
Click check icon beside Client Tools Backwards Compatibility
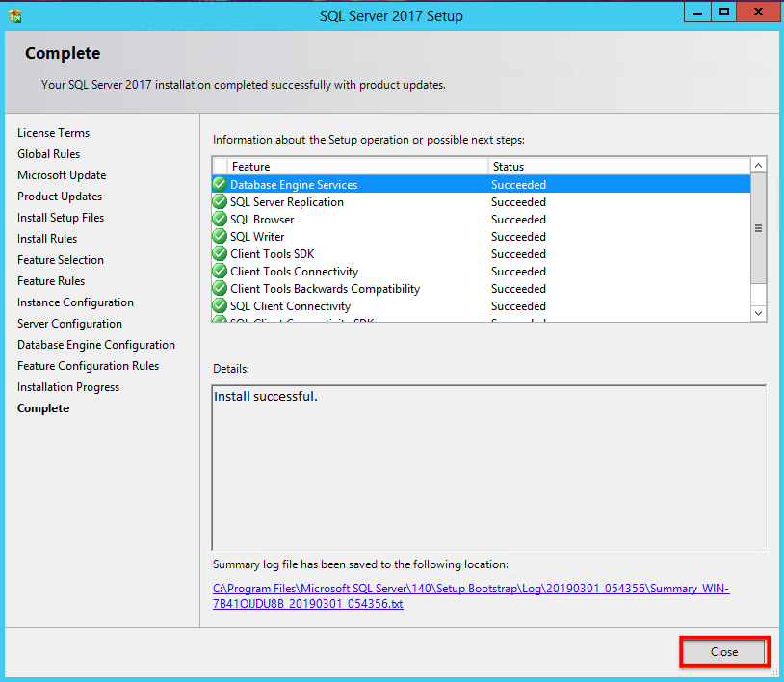[220, 288]
